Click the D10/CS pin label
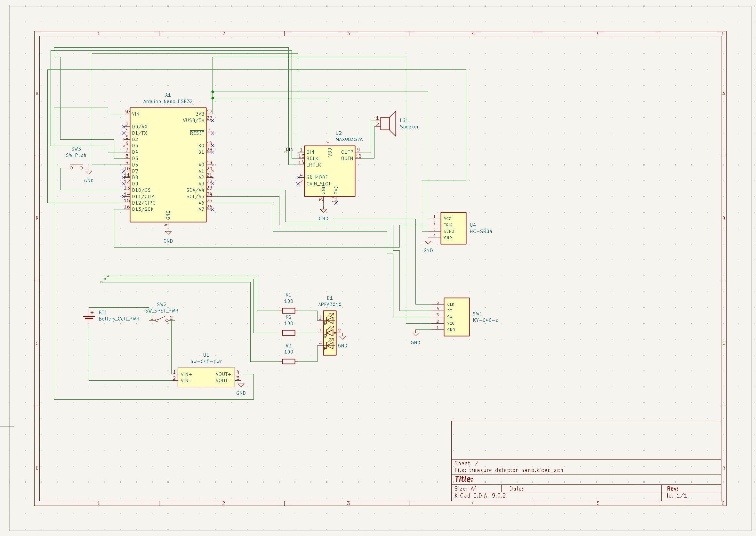The width and height of the screenshot is (756, 536). click(141, 190)
